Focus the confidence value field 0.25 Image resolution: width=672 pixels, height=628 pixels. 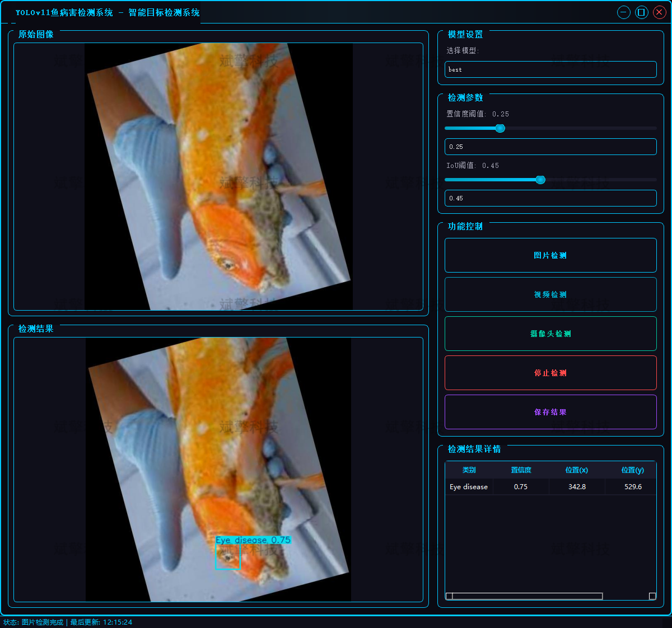tap(550, 147)
